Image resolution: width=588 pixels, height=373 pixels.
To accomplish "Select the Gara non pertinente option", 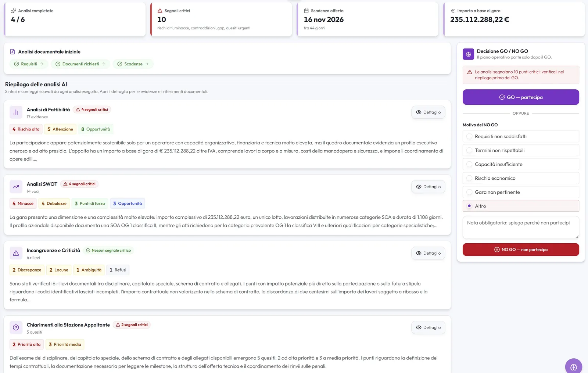I will tap(521, 192).
